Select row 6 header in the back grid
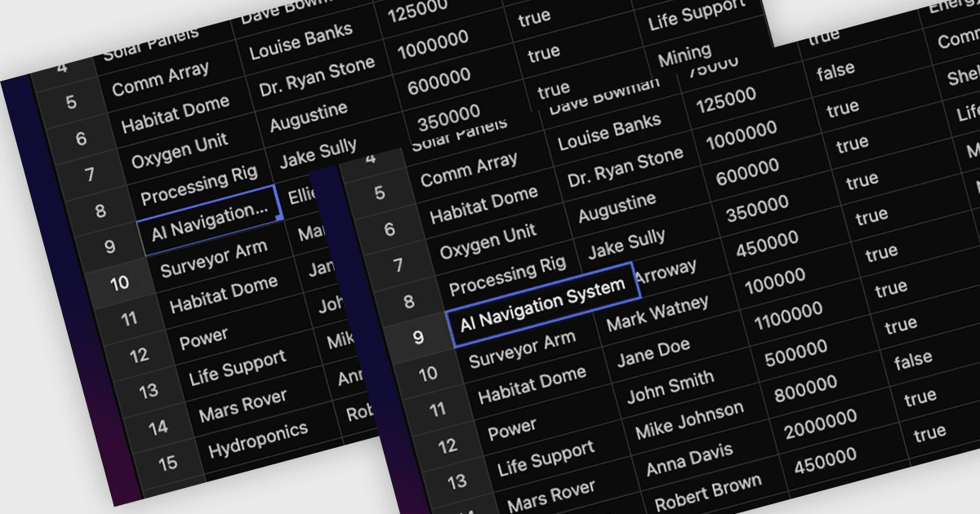The height and width of the screenshot is (514, 980). tap(80, 138)
